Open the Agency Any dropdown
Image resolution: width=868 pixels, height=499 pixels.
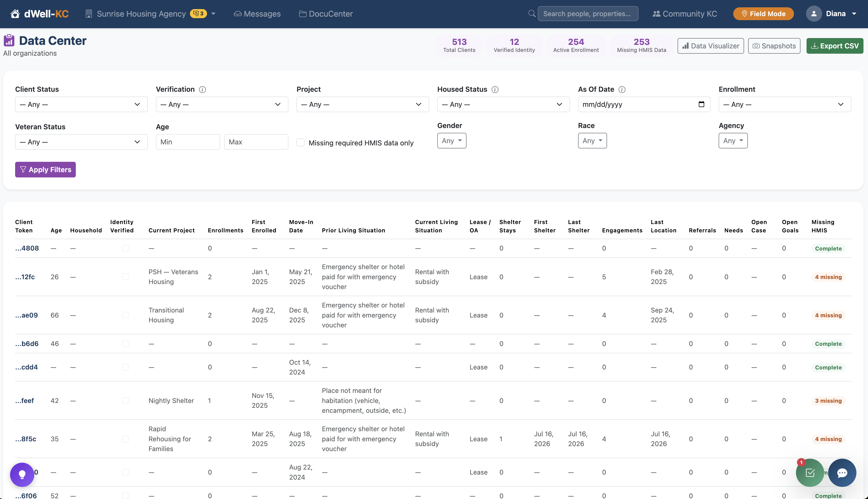pyautogui.click(x=733, y=141)
